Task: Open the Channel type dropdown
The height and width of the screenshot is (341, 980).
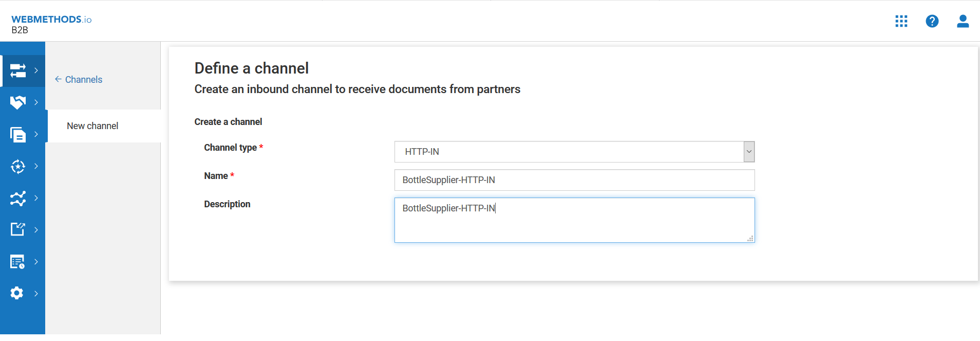Action: (x=574, y=152)
